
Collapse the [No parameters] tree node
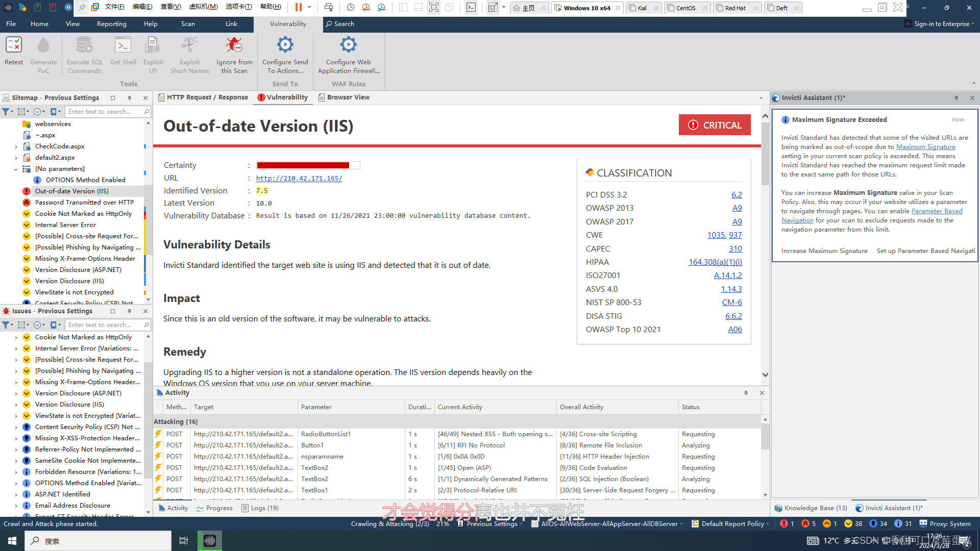(16, 169)
